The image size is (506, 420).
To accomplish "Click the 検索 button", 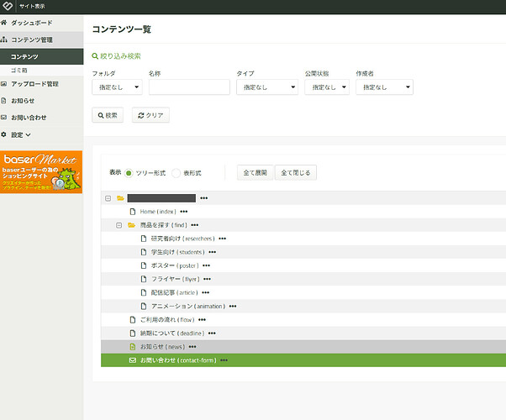I will (x=108, y=115).
